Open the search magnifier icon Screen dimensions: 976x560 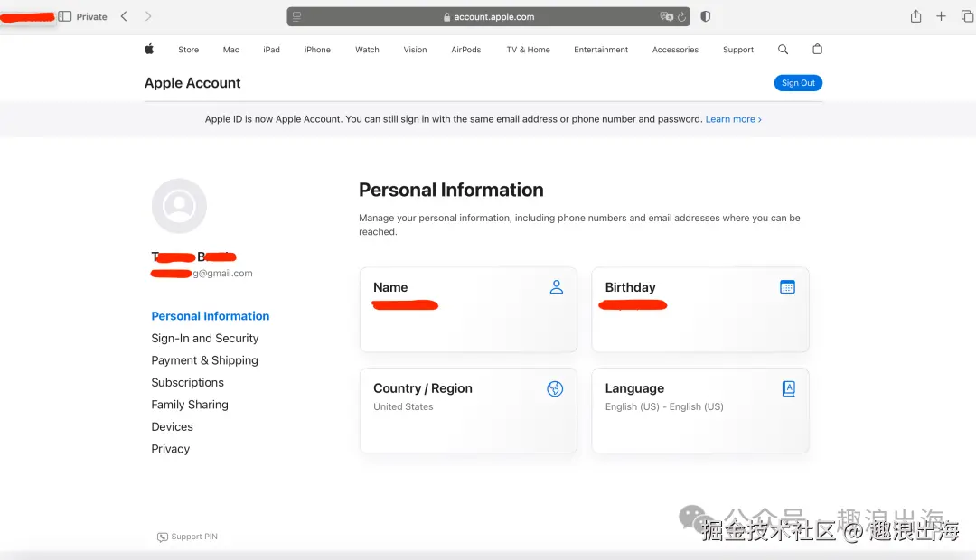(x=783, y=49)
